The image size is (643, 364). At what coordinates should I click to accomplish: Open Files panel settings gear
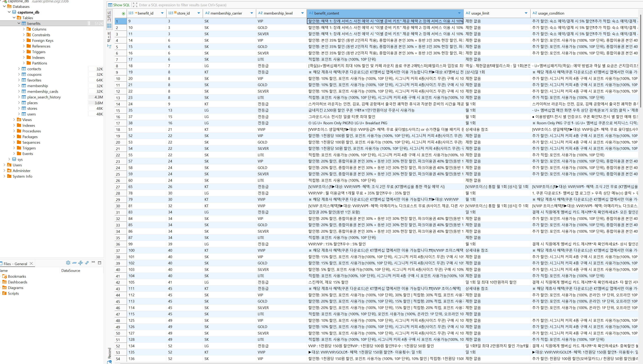(68, 263)
